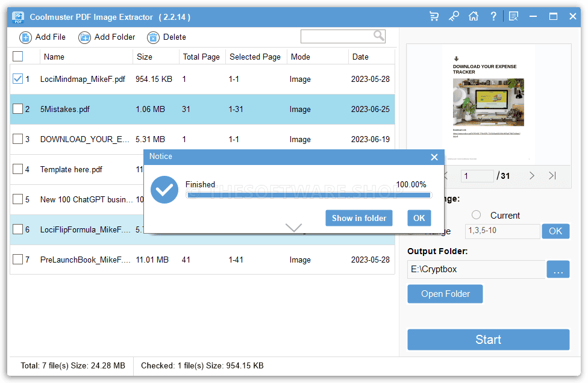Image resolution: width=588 pixels, height=383 pixels.
Task: Click the Delete trash icon
Action: pyautogui.click(x=153, y=37)
